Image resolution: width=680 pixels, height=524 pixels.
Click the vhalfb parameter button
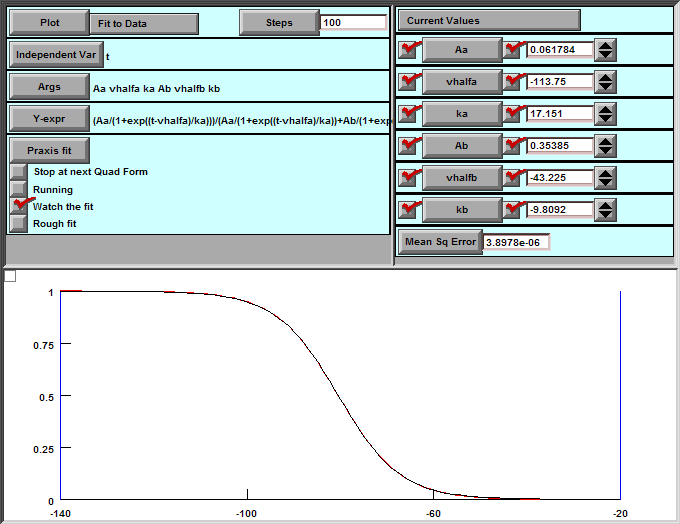point(462,178)
